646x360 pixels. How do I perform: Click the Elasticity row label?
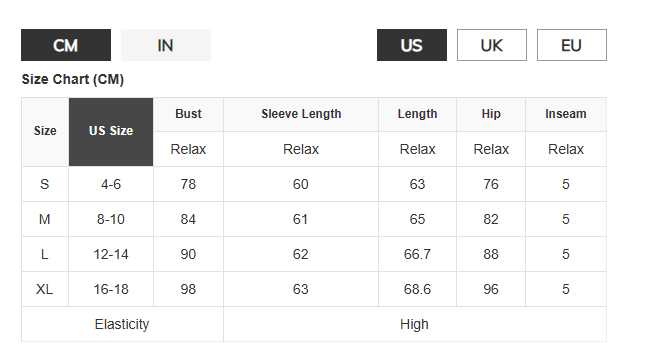click(x=122, y=324)
